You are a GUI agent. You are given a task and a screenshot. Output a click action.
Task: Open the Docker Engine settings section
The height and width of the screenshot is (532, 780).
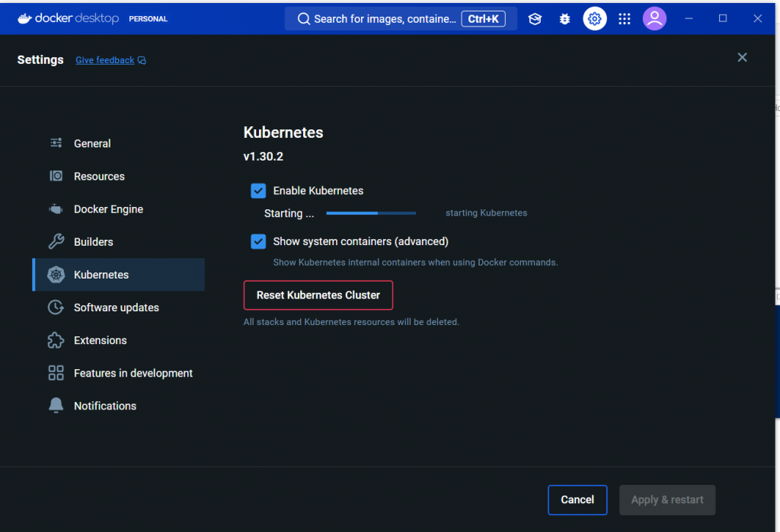point(118,209)
